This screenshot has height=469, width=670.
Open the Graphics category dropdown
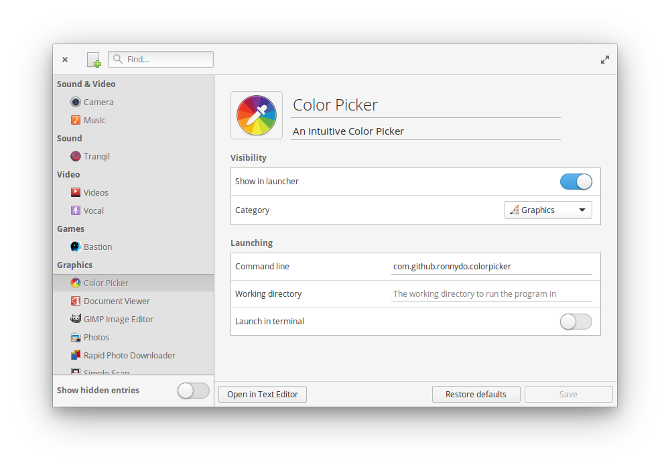[x=548, y=210]
